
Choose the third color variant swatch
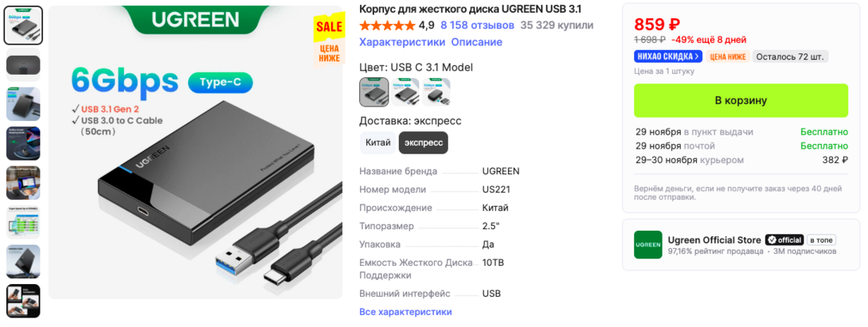[x=436, y=91]
